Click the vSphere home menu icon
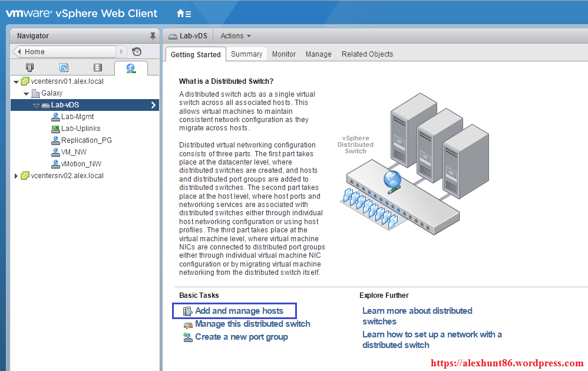588x371 pixels. coord(183,13)
